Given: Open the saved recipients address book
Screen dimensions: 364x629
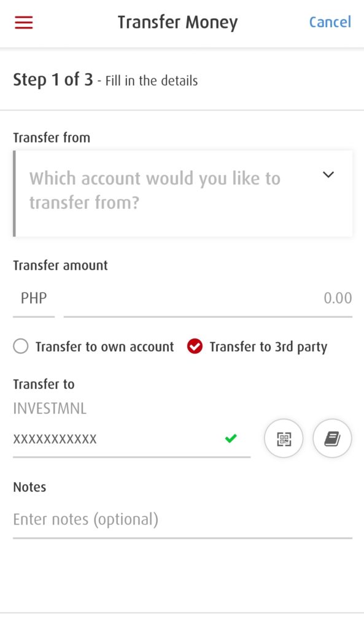Looking at the screenshot, I should pyautogui.click(x=332, y=438).
